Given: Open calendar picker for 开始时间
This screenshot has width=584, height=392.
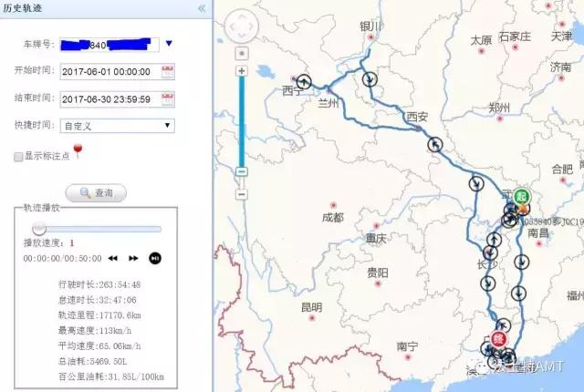Looking at the screenshot, I should [x=168, y=71].
